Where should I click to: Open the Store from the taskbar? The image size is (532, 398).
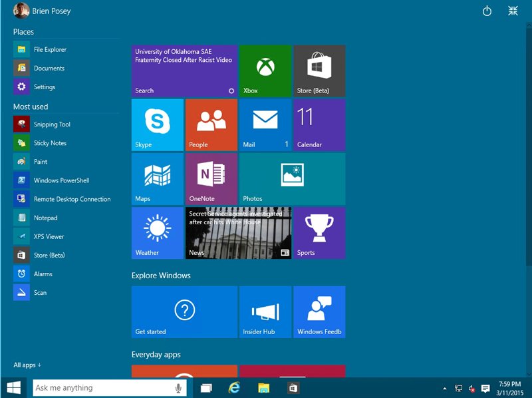point(293,388)
